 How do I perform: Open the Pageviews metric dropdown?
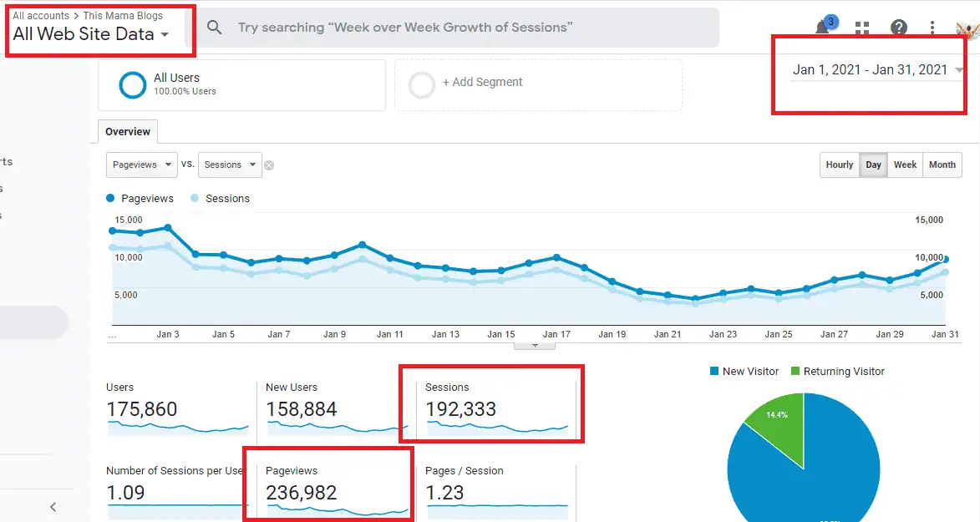(x=141, y=165)
